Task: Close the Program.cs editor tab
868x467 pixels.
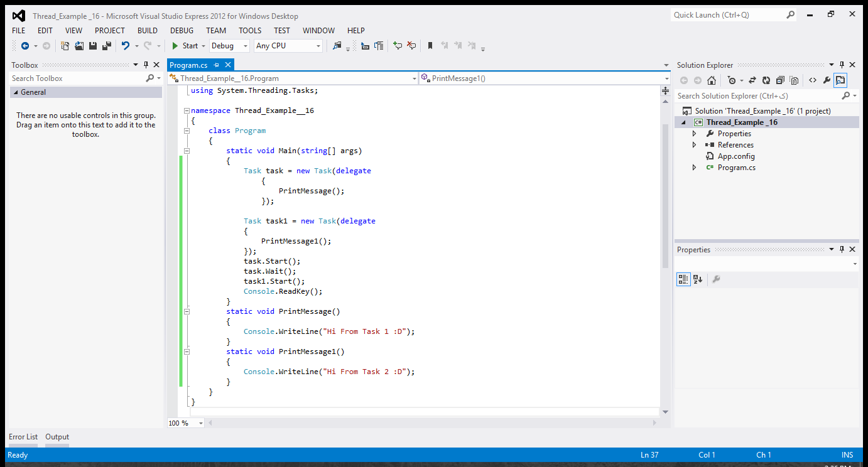Action: coord(227,65)
